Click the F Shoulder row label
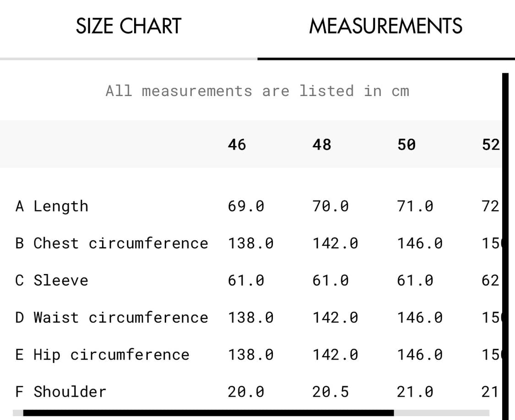 tap(61, 392)
